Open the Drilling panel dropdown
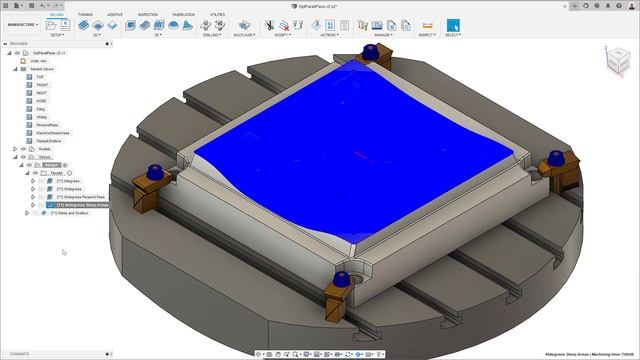This screenshot has width=640, height=360. click(x=212, y=35)
